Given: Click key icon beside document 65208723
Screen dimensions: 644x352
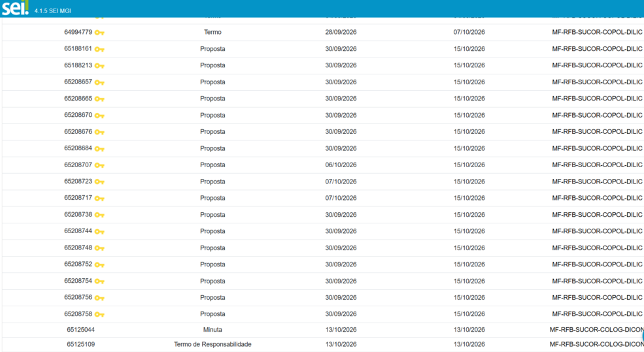Looking at the screenshot, I should click(99, 182).
